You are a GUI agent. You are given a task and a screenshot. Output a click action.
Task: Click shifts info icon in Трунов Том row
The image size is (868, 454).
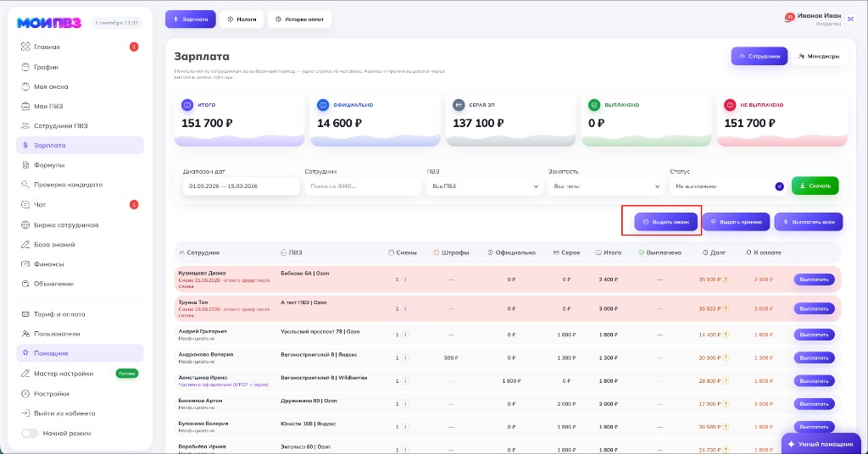pos(405,308)
